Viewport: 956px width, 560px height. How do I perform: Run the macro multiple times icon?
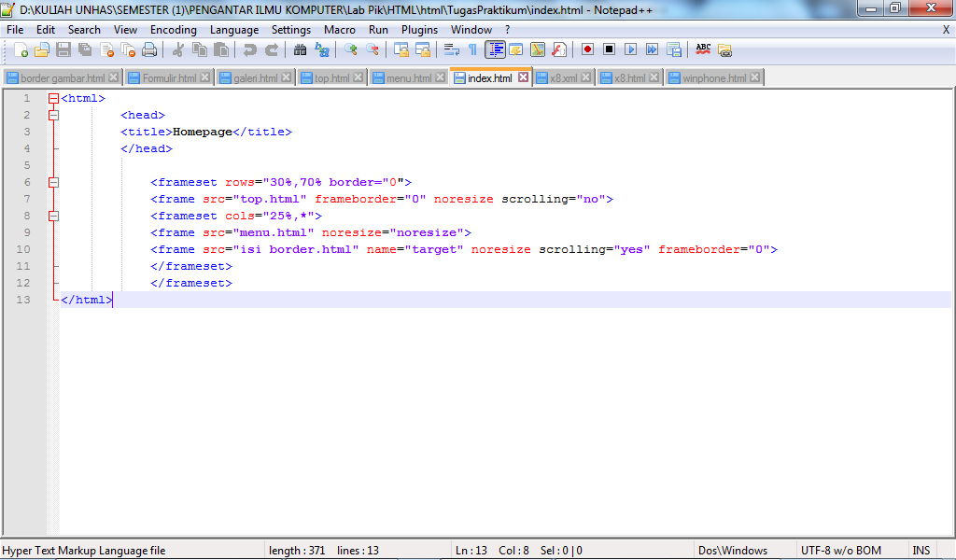click(652, 50)
